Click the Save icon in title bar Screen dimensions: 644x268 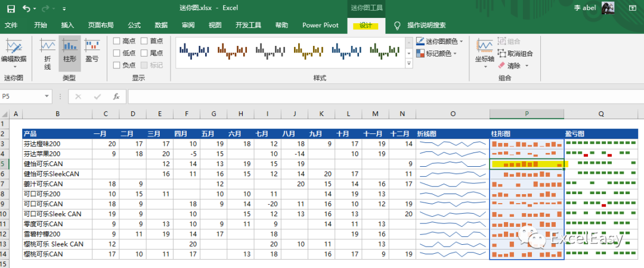coord(11,8)
